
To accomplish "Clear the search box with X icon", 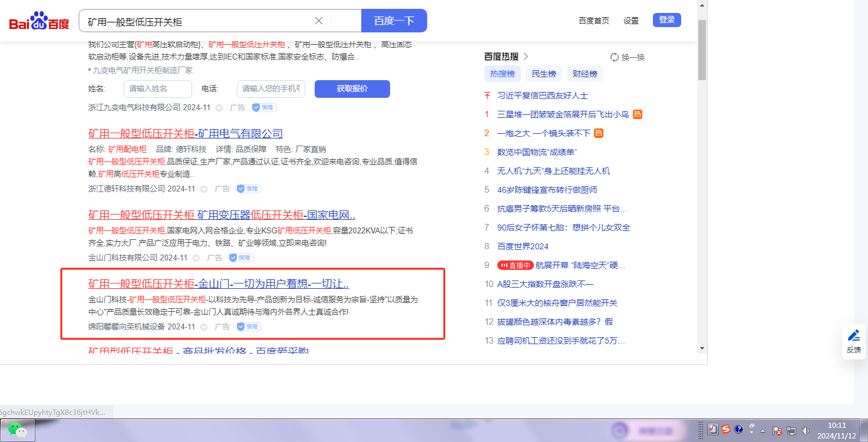I will pyautogui.click(x=319, y=21).
